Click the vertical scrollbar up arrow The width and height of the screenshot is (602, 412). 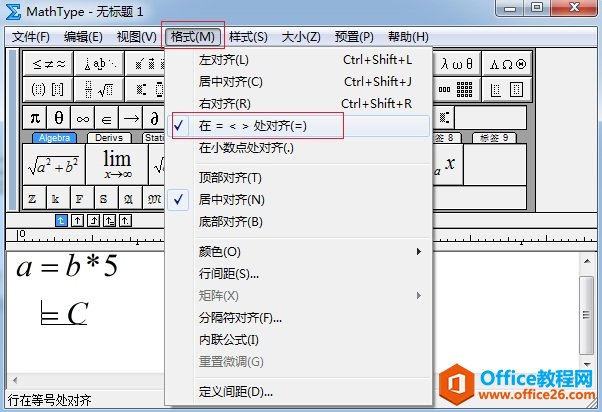pyautogui.click(x=587, y=261)
